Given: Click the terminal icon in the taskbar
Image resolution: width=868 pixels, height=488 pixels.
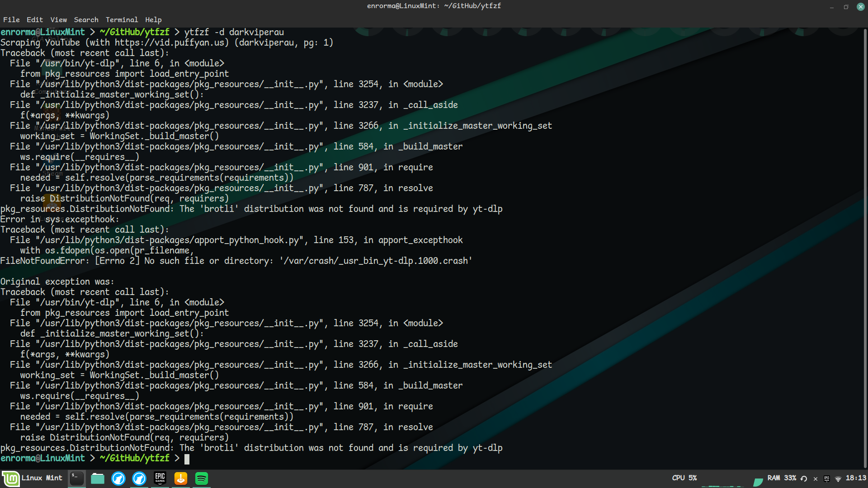Looking at the screenshot, I should pyautogui.click(x=77, y=478).
